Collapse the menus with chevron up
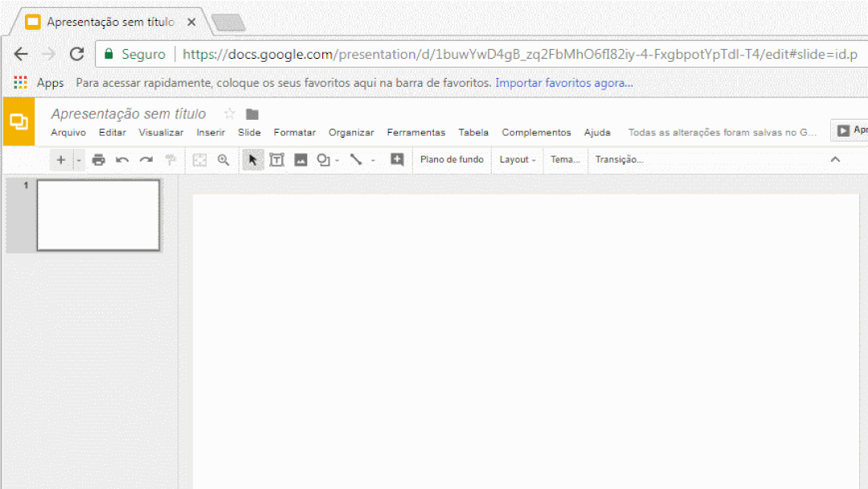Image resolution: width=868 pixels, height=489 pixels. pyautogui.click(x=835, y=159)
